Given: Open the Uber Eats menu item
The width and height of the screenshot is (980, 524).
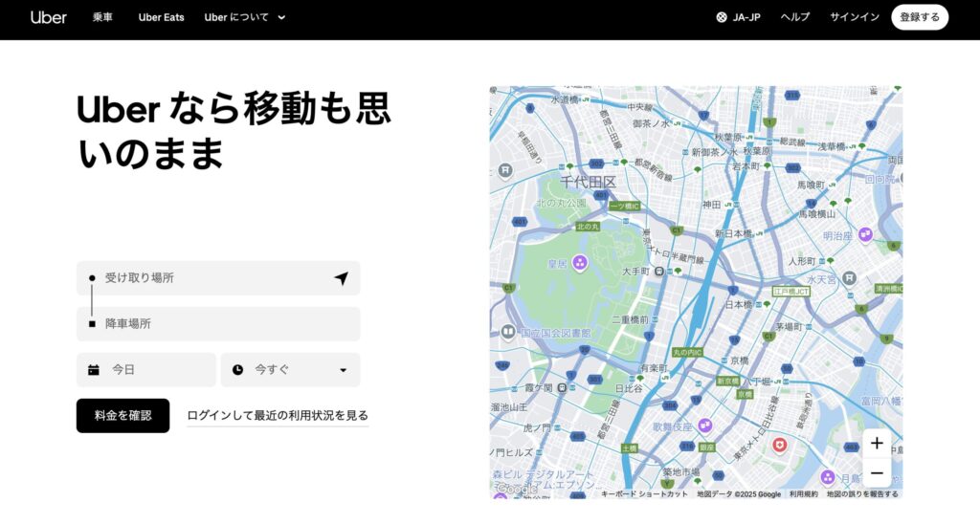Looking at the screenshot, I should pyautogui.click(x=161, y=17).
